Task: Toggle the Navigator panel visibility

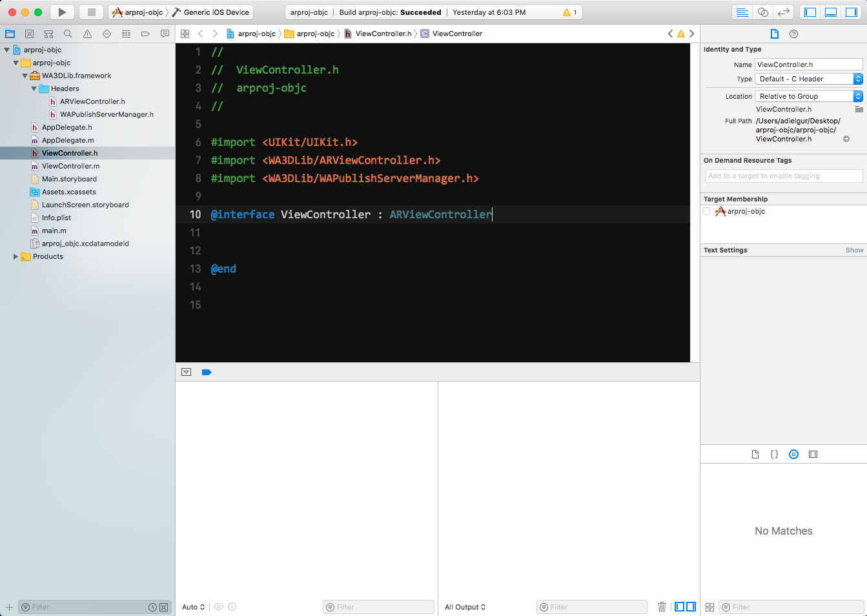Action: [810, 12]
